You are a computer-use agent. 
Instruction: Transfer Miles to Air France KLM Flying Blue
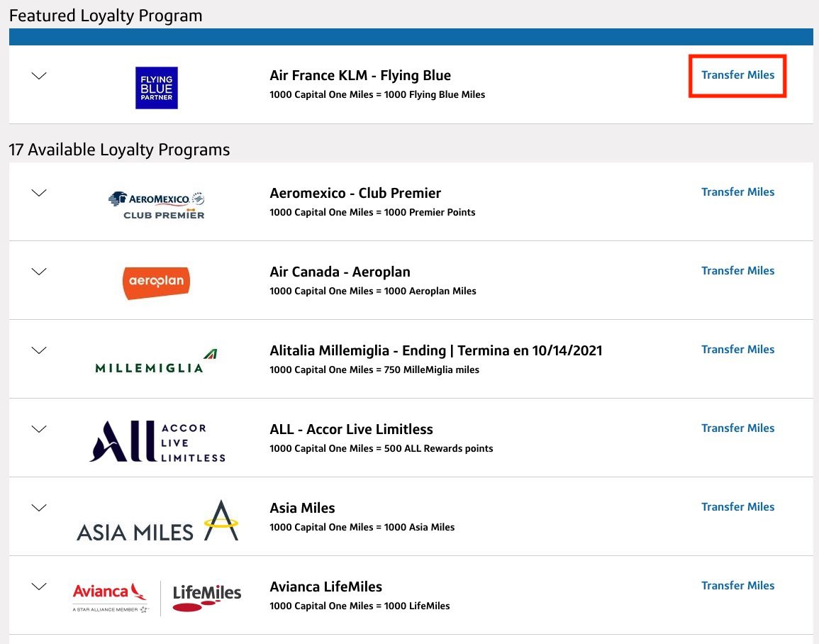point(737,75)
